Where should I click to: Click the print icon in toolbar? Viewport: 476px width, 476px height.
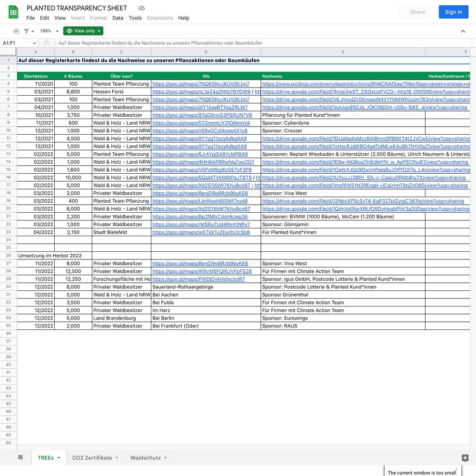16,31
